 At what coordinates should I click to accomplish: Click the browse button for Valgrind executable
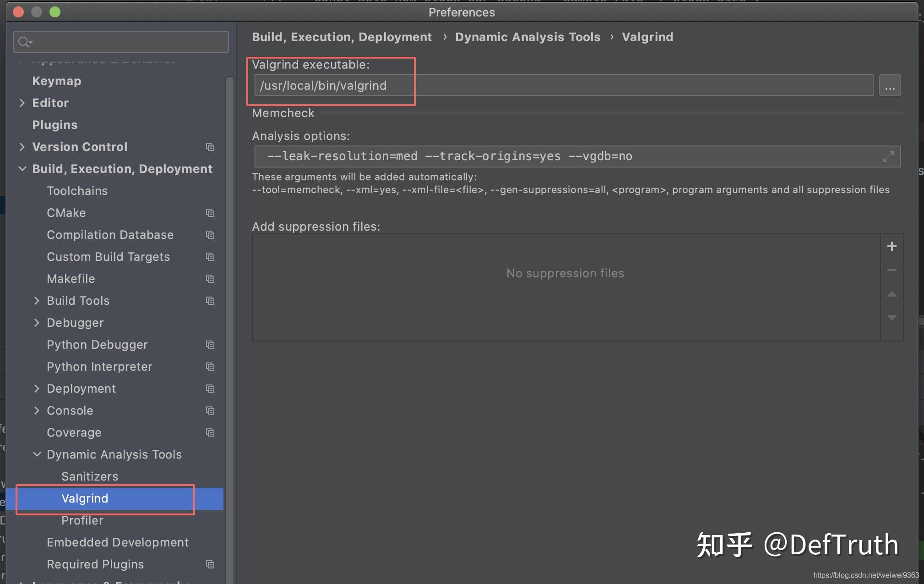pyautogui.click(x=889, y=85)
